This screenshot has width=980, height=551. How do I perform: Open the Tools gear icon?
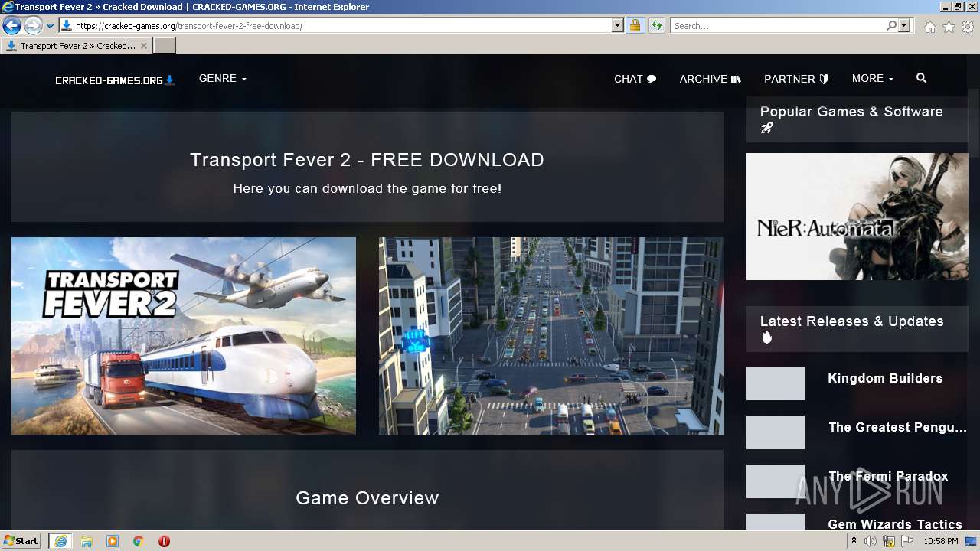click(968, 27)
